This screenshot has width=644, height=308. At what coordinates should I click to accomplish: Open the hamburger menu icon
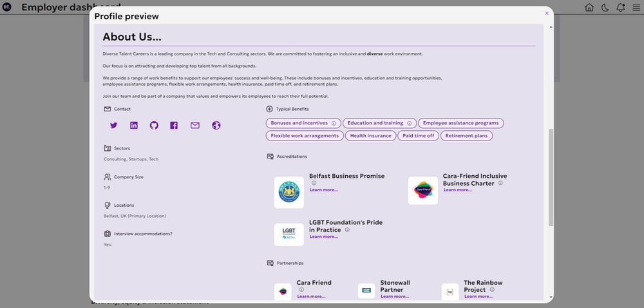coord(636,7)
